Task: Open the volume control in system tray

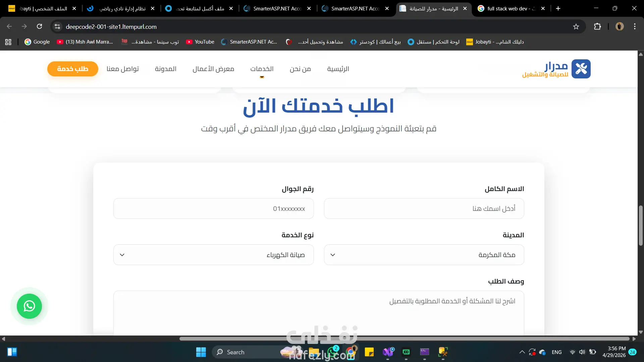Action: pyautogui.click(x=582, y=352)
